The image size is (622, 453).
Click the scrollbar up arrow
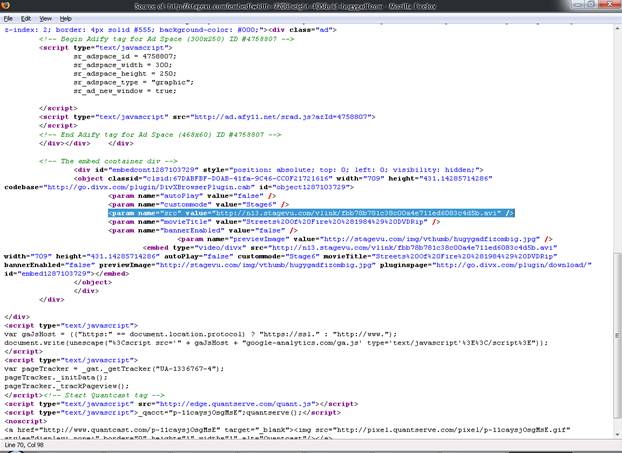click(x=618, y=29)
